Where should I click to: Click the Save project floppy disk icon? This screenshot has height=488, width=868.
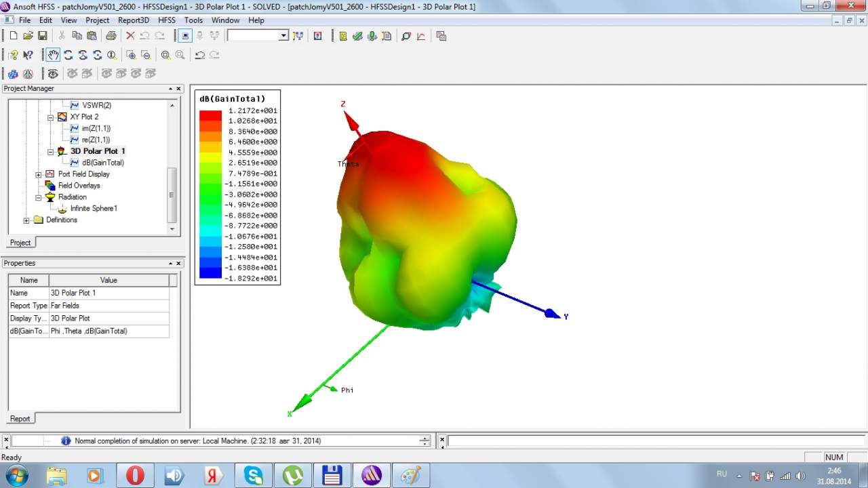pyautogui.click(x=42, y=36)
